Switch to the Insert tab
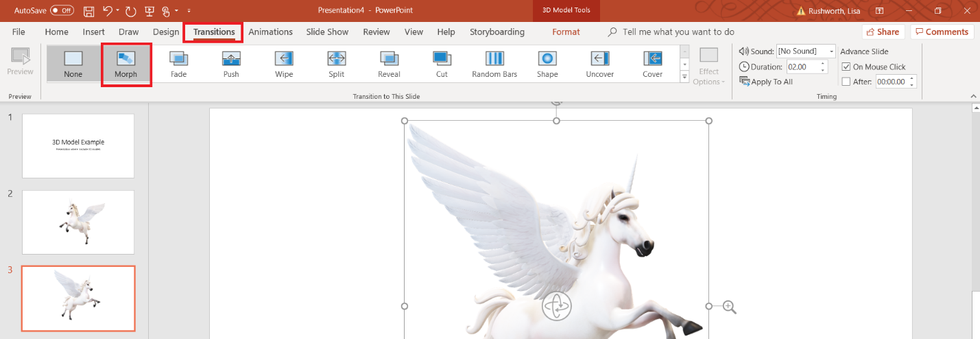The image size is (980, 339). 93,32
